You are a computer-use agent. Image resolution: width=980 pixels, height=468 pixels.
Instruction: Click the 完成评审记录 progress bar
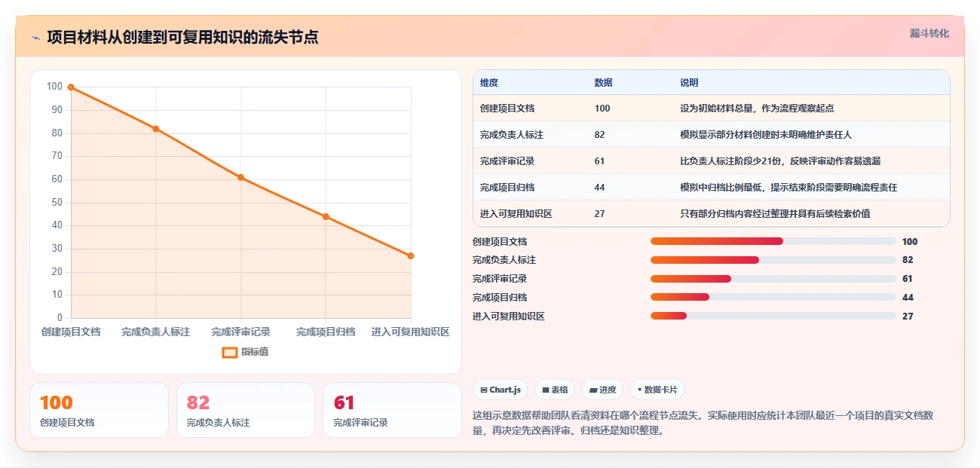[x=773, y=279]
